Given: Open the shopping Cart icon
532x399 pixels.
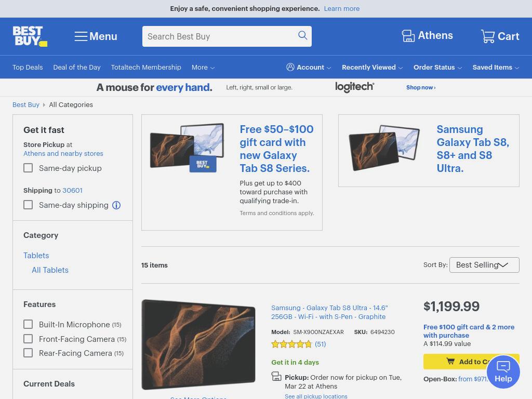Looking at the screenshot, I should coord(487,36).
